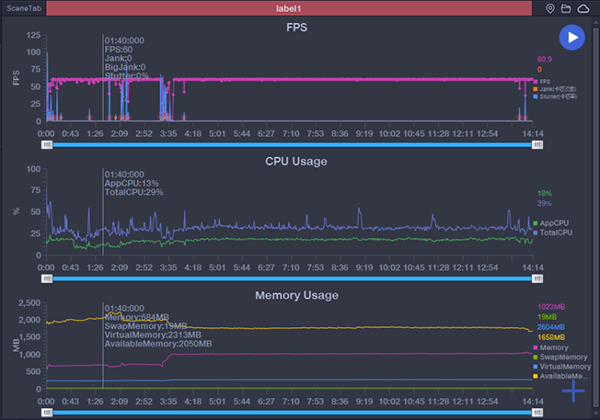Toggle the VirtualMemory legend entry
The width and height of the screenshot is (600, 420).
pos(559,366)
